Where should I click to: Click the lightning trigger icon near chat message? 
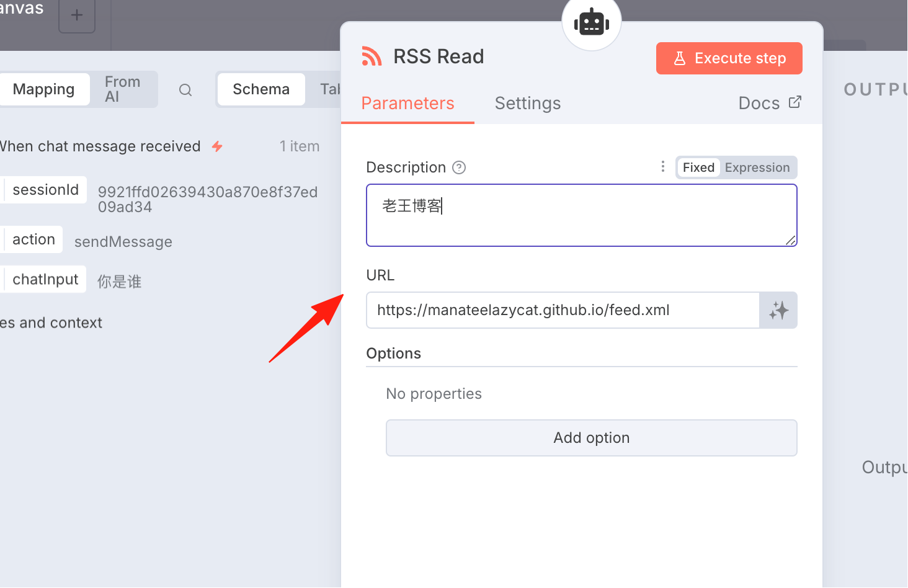pos(217,146)
